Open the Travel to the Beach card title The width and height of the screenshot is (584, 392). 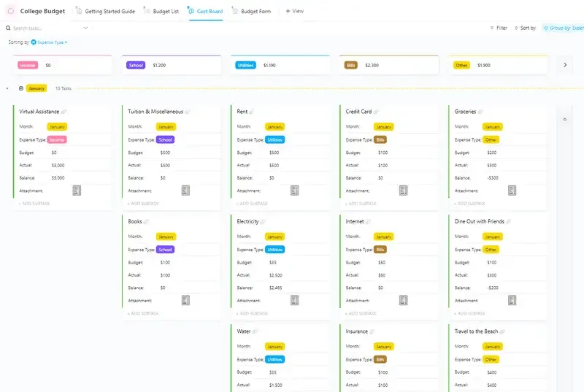[476, 331]
